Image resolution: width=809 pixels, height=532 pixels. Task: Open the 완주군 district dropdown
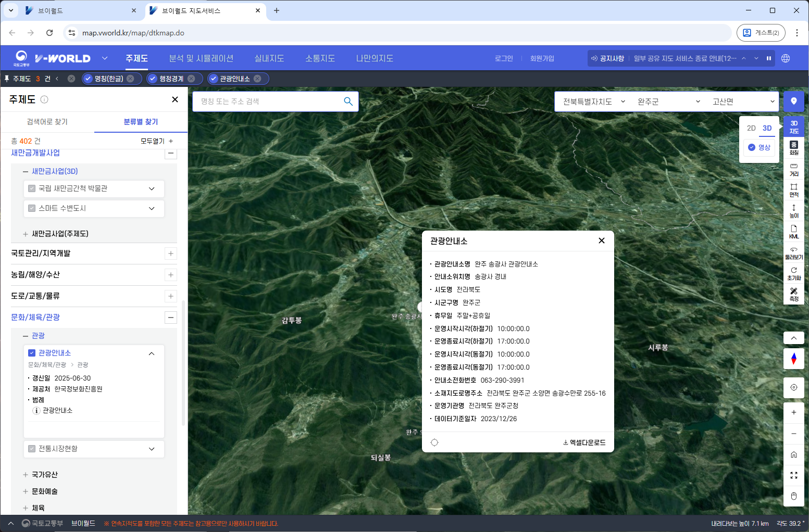tap(668, 102)
